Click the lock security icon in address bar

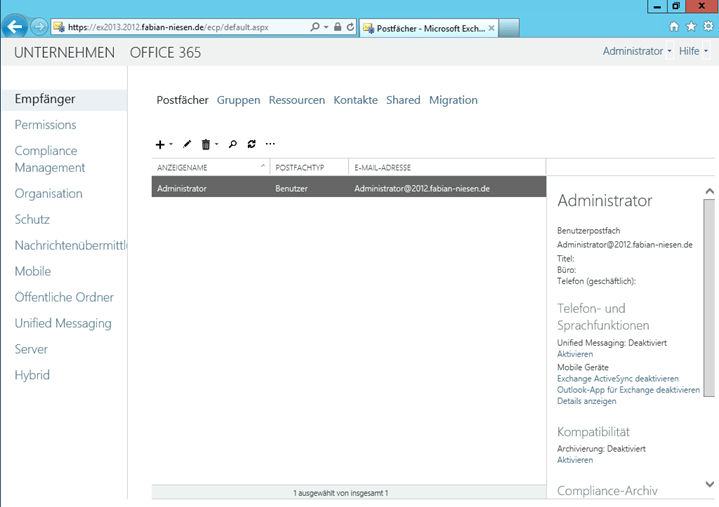[x=337, y=27]
